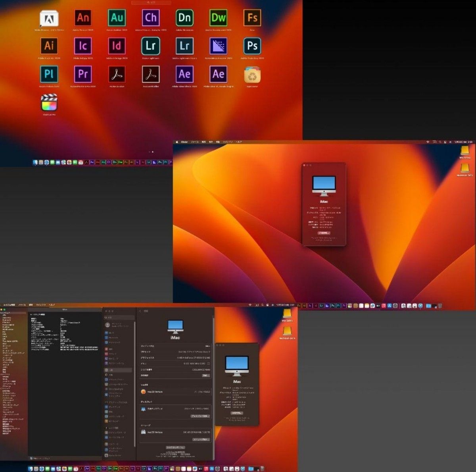Launch AppCleaner from the Launchpad grid
The image size is (476, 472).
tap(252, 74)
